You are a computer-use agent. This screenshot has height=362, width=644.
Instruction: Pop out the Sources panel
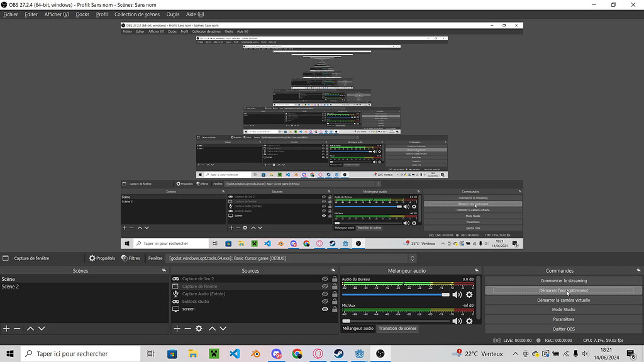(x=334, y=270)
